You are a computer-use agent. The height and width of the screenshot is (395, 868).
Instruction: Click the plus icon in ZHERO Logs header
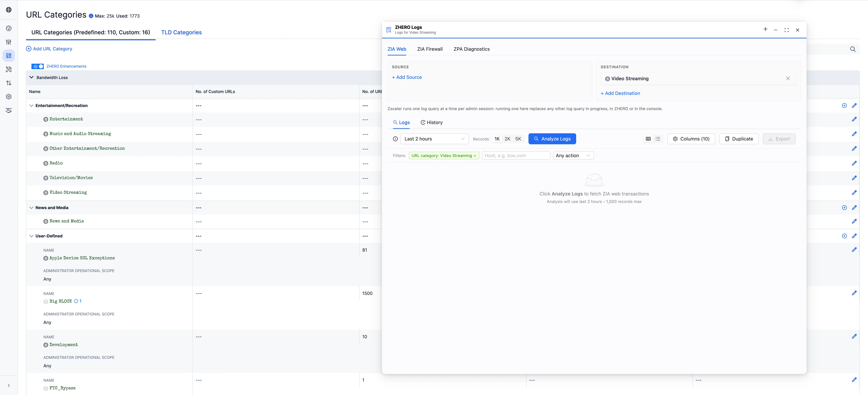[765, 29]
